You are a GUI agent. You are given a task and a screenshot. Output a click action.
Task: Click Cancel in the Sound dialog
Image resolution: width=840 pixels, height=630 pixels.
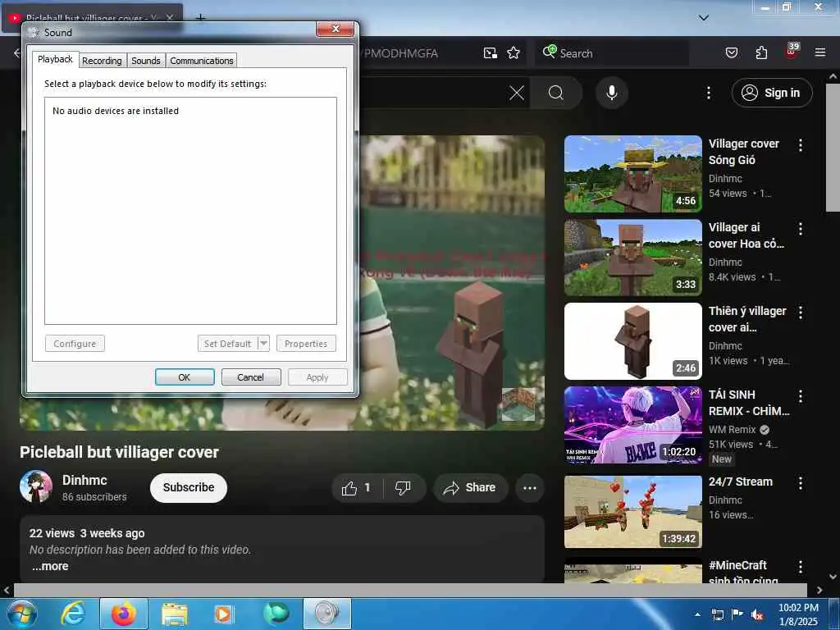coord(251,377)
